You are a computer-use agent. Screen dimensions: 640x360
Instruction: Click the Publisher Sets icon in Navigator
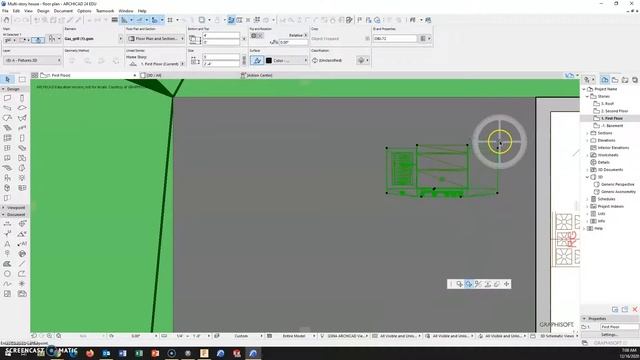635,80
